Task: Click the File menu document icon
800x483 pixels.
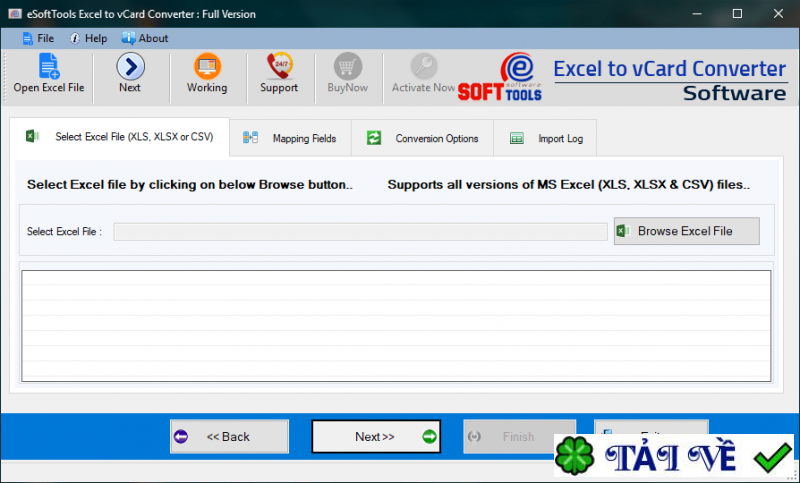Action: point(28,38)
